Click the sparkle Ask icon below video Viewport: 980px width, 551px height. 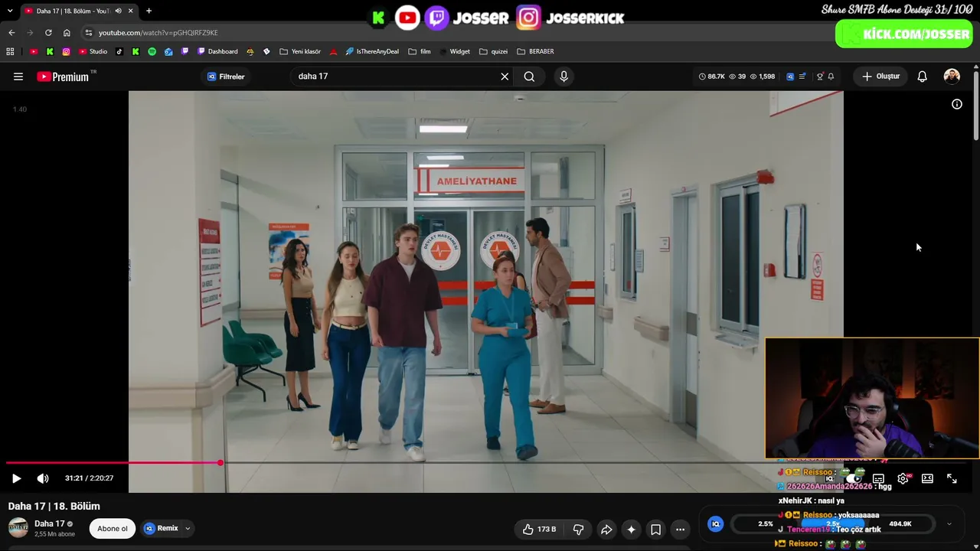click(x=631, y=529)
